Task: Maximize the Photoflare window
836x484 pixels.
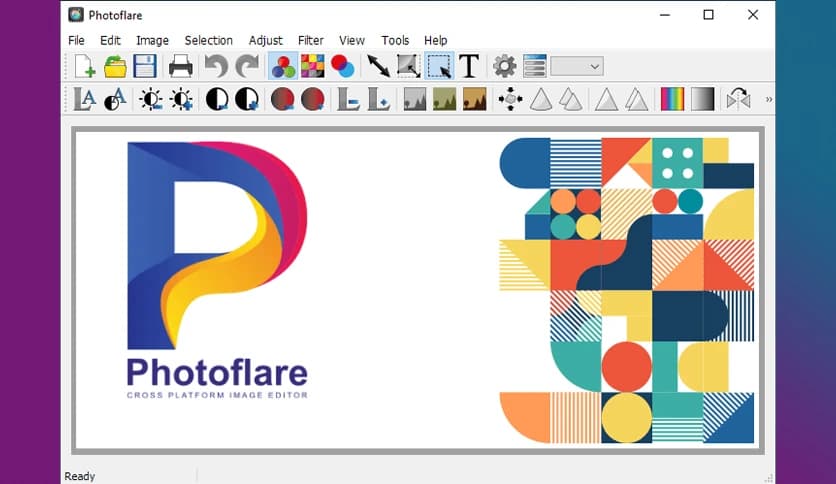Action: (709, 15)
